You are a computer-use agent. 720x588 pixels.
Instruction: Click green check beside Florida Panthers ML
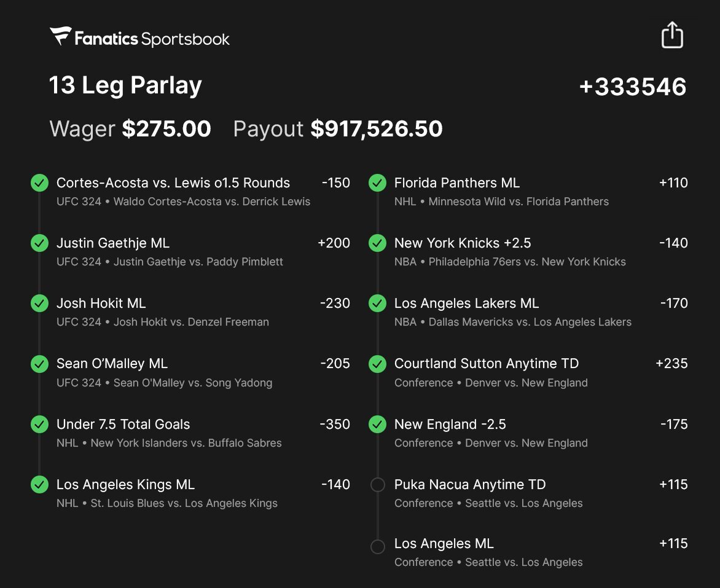377,183
